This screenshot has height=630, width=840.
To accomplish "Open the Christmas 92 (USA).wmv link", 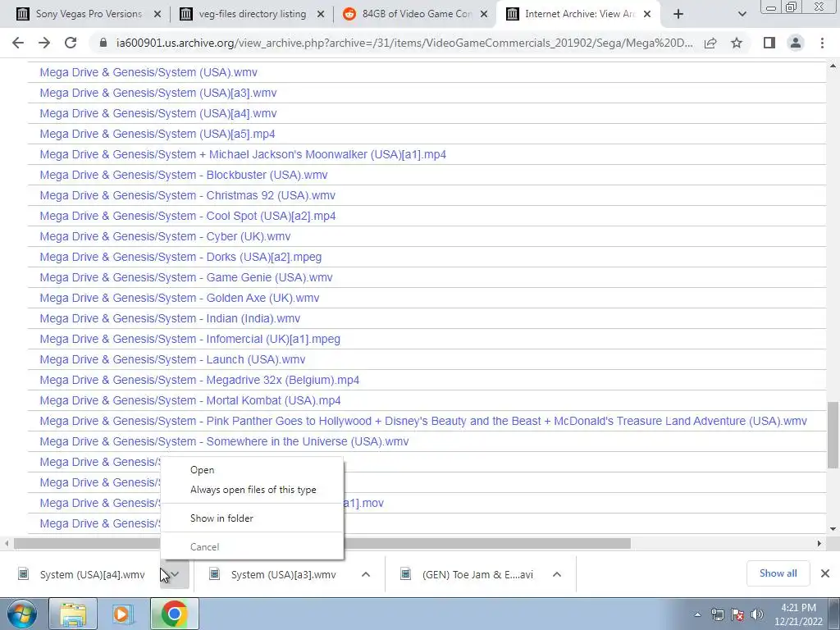I will click(188, 195).
